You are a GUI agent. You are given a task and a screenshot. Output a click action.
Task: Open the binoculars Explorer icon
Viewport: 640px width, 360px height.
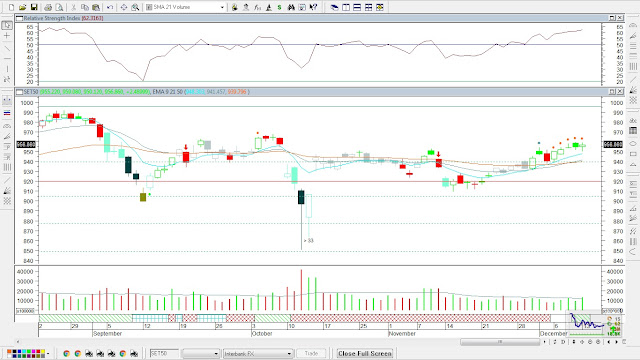(x=291, y=7)
